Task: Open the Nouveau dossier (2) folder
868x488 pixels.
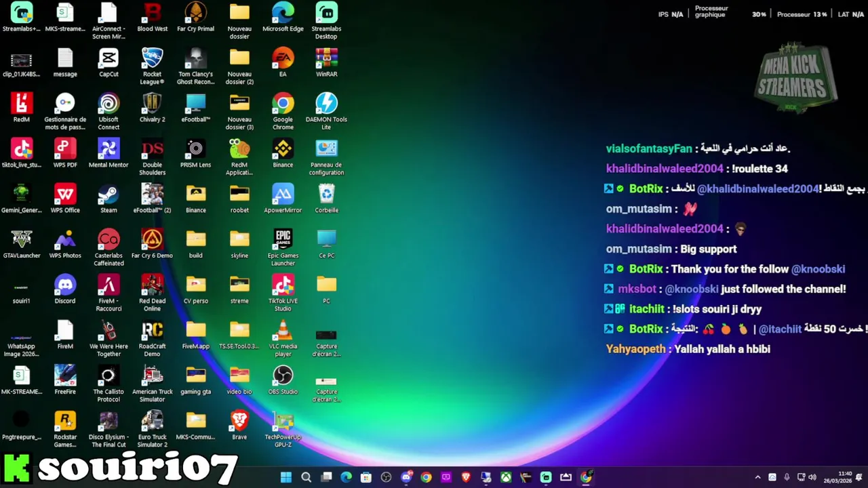Action: click(x=239, y=66)
